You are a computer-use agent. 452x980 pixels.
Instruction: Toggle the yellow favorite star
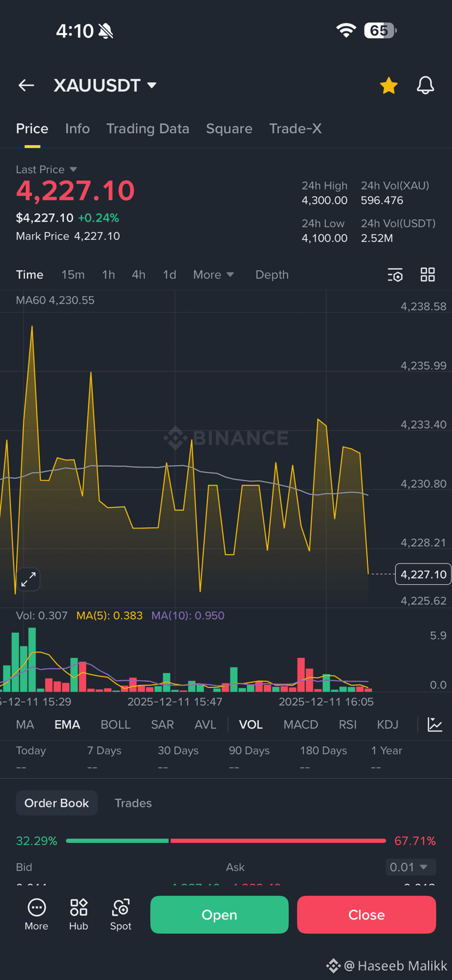389,85
